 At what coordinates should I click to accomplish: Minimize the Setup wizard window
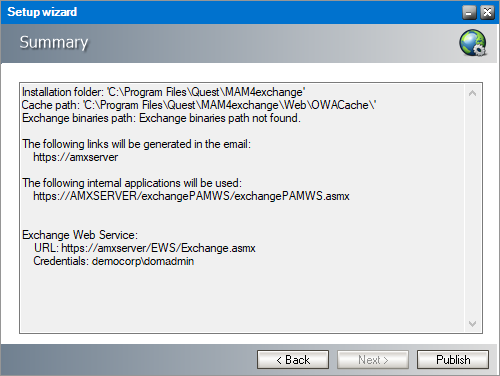[x=469, y=13]
